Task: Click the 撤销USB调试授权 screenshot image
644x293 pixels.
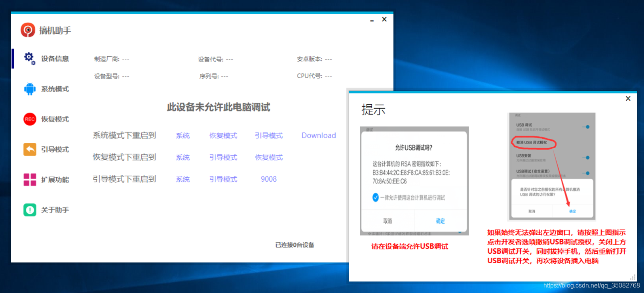Action: 552,167
